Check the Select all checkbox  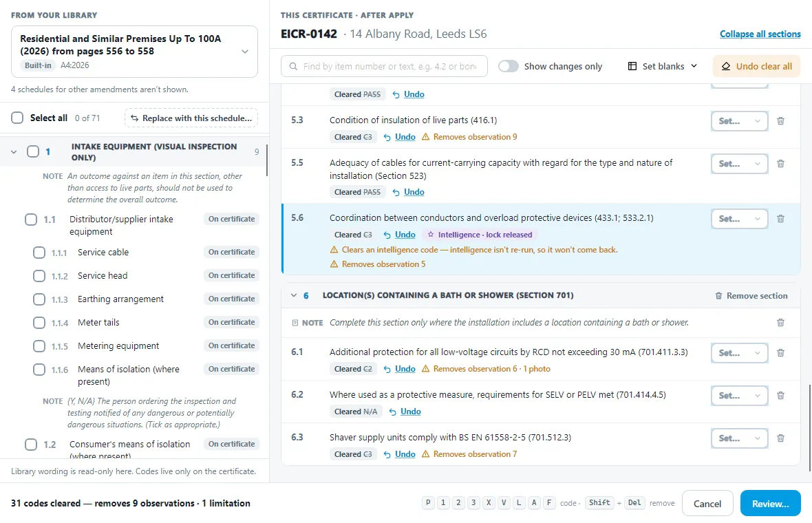tap(18, 118)
